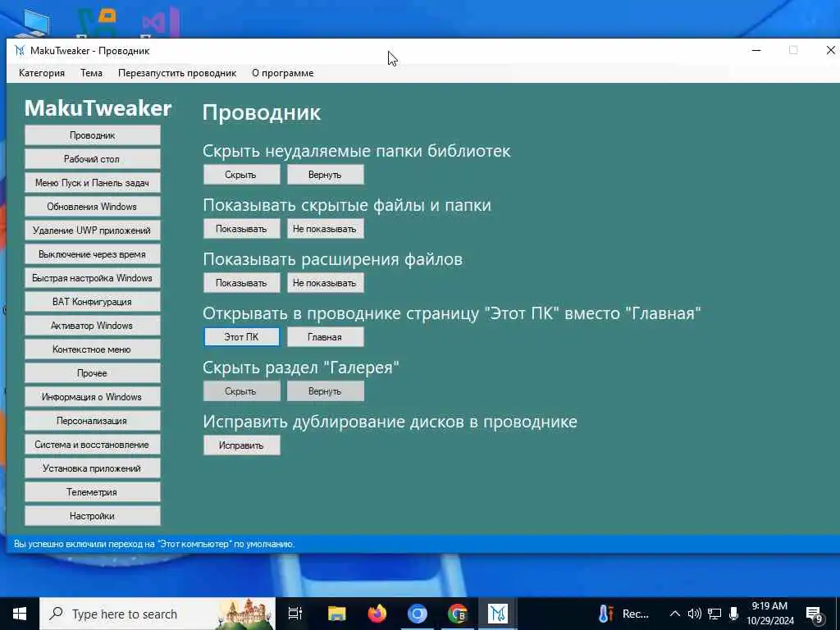
Task: Click Скрыть under library folders heading
Action: coord(241,175)
